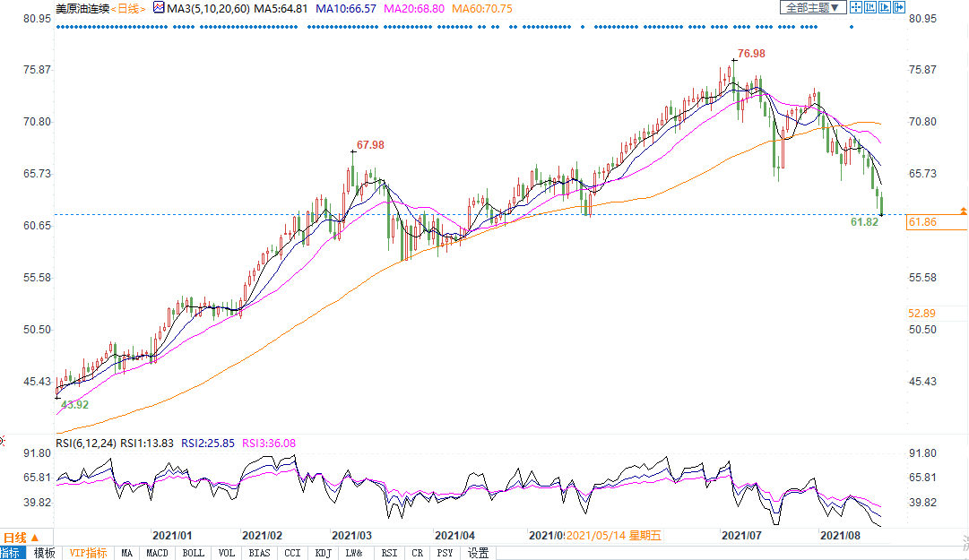Click the MA indicator chart icon
Screen dimensions: 969x560
tap(160, 8)
